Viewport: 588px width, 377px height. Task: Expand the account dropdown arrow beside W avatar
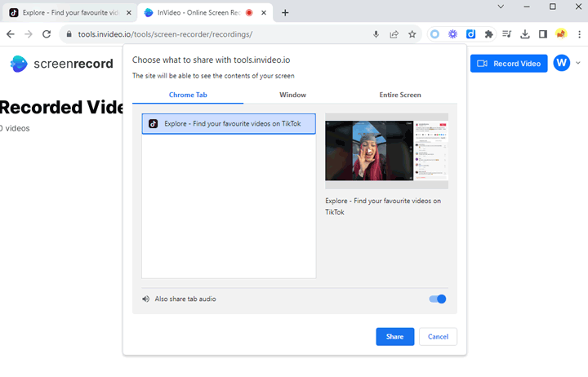tap(578, 64)
